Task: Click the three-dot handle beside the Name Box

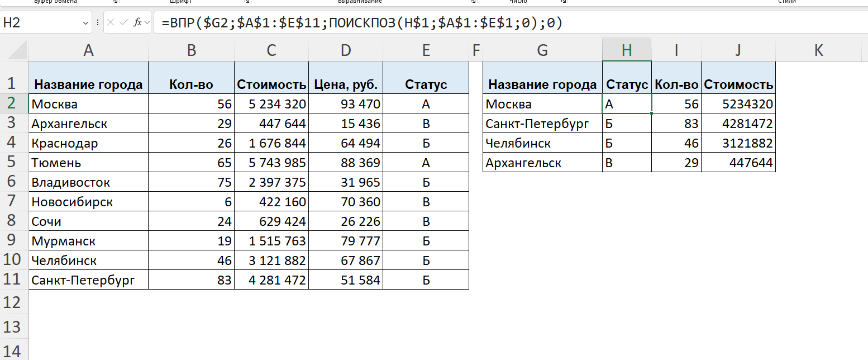Action: tap(98, 23)
